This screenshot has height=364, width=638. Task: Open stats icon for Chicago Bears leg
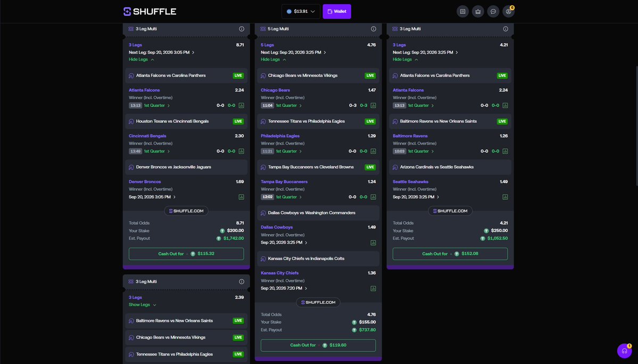[x=373, y=106]
